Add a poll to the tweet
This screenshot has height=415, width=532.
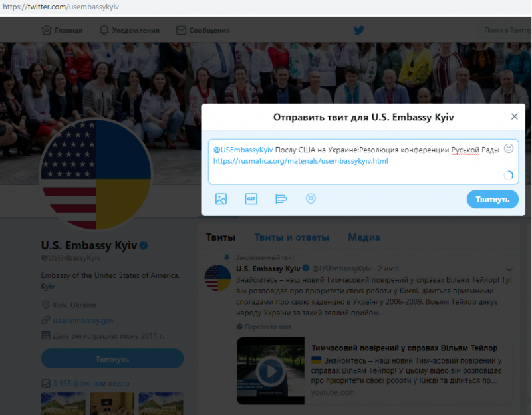(281, 198)
